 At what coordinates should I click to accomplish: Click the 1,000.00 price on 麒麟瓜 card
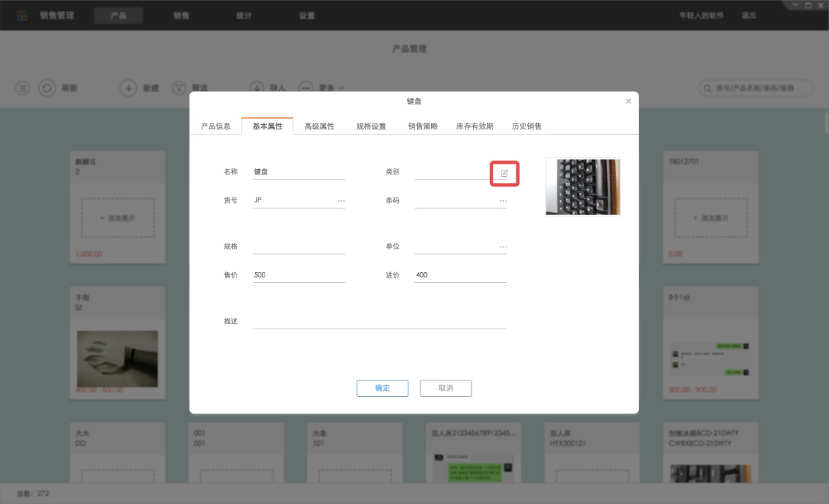[89, 254]
